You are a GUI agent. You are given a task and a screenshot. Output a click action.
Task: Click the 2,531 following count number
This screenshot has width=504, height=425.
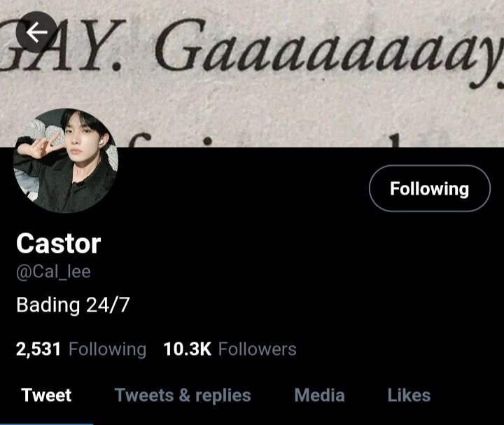(x=38, y=349)
